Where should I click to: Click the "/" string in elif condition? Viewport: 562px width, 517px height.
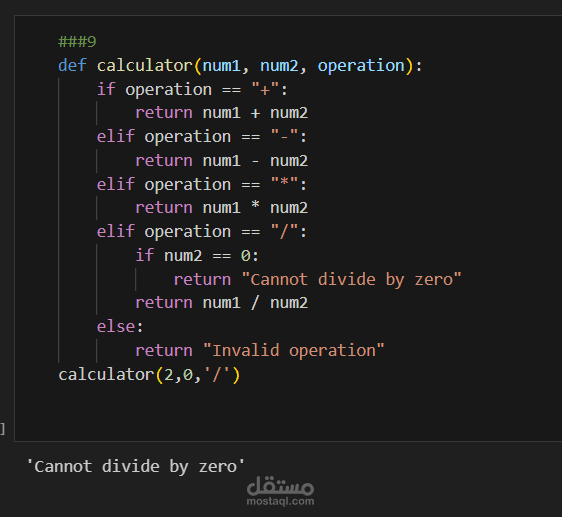pyautogui.click(x=284, y=231)
